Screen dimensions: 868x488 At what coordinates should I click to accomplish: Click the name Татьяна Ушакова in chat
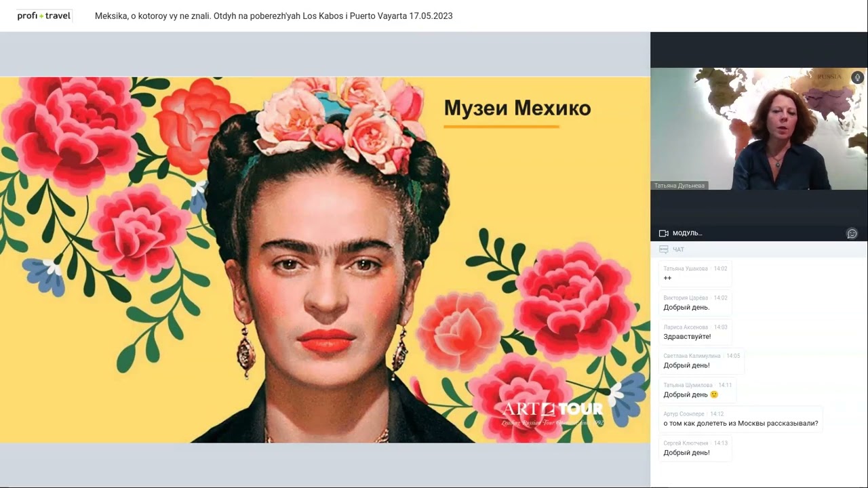[x=686, y=268]
